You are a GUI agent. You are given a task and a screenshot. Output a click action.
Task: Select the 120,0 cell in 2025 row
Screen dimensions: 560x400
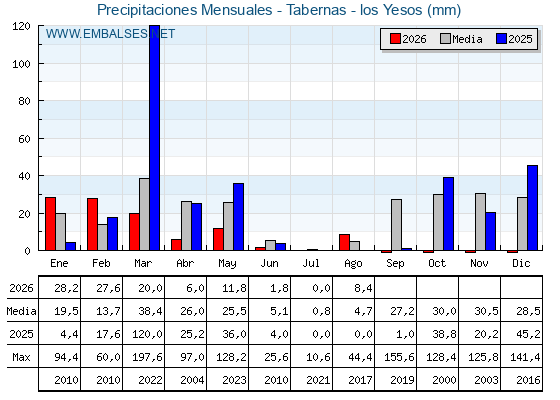144,334
